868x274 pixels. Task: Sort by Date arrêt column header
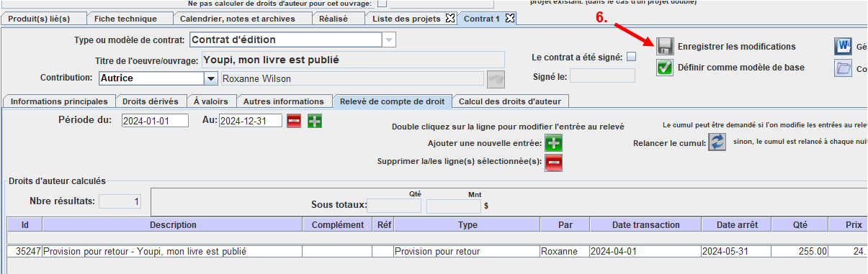(x=737, y=225)
